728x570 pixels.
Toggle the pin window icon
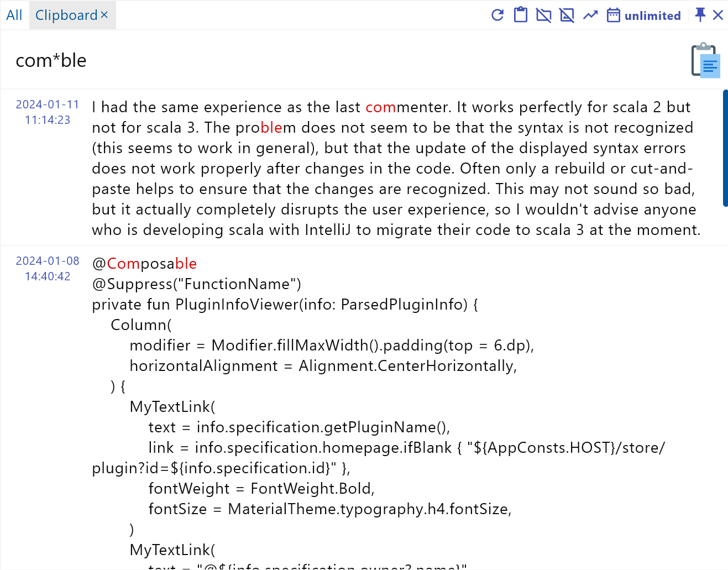[x=700, y=15]
